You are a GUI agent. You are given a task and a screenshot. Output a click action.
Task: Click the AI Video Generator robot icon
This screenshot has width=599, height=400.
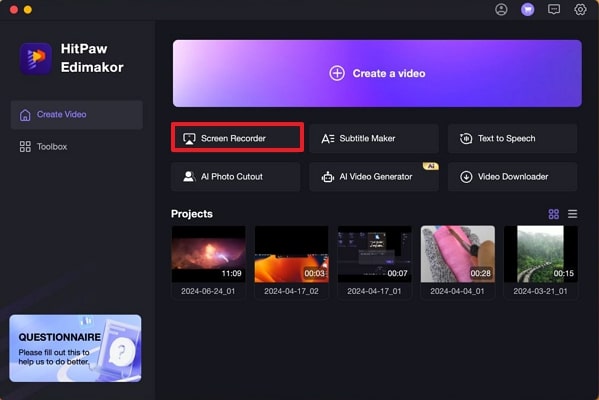point(327,177)
